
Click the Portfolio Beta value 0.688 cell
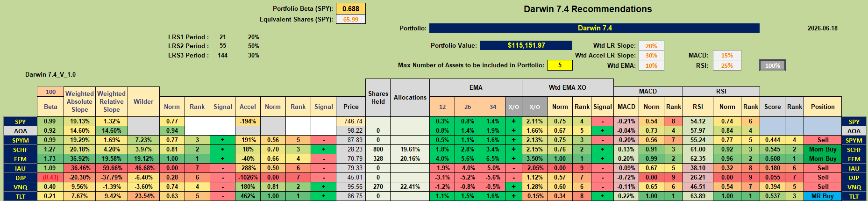(x=350, y=8)
